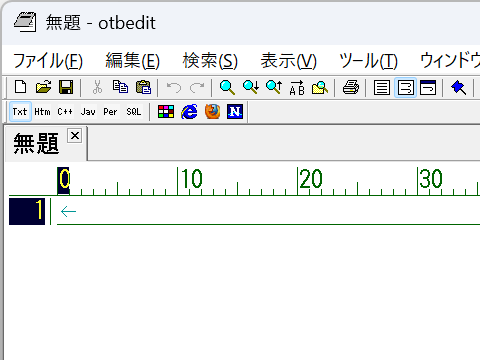Viewport: 480px width, 360px height.
Task: Click the ruler at column 30
Action: (x=430, y=180)
